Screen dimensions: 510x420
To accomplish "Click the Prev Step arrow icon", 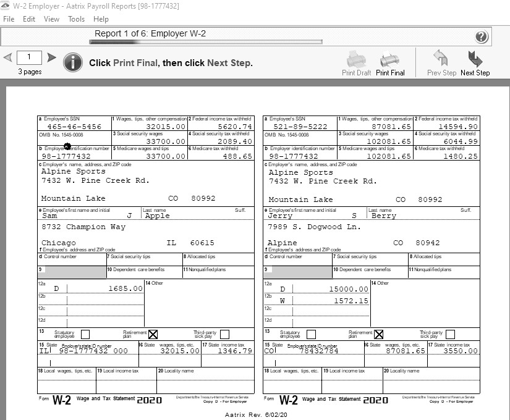I will tap(441, 59).
